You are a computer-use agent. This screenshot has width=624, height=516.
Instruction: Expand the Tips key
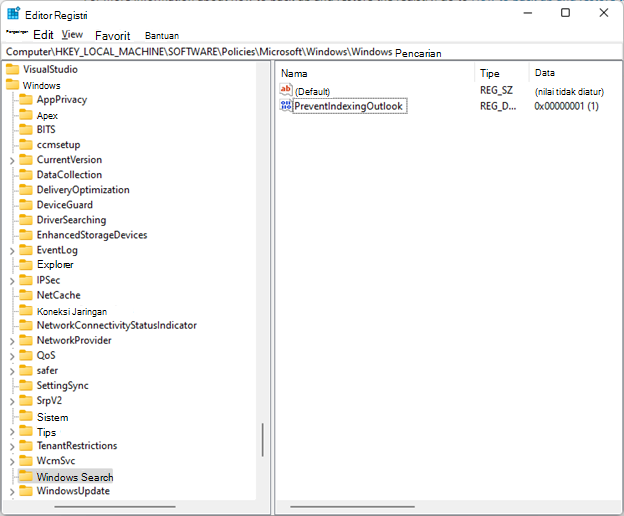[x=12, y=432]
